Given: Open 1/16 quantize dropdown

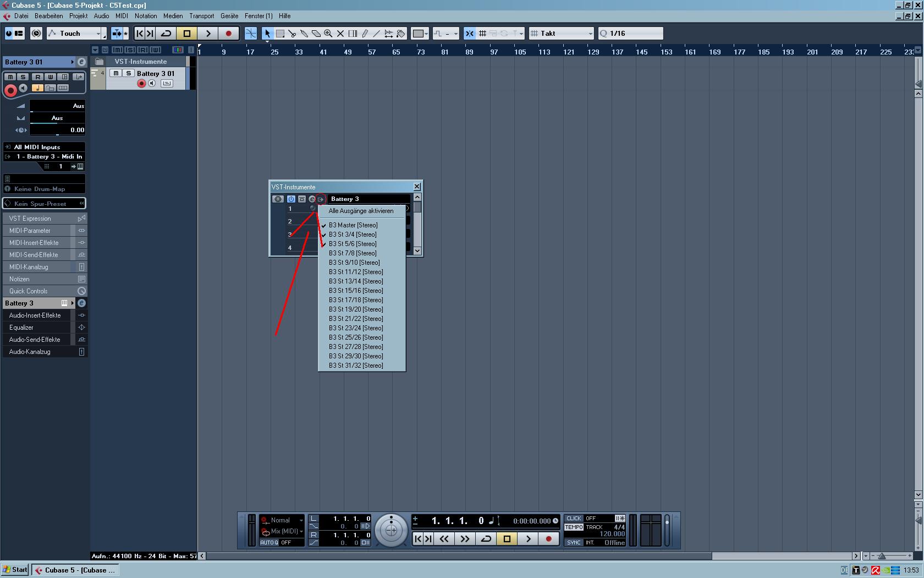Looking at the screenshot, I should 631,34.
